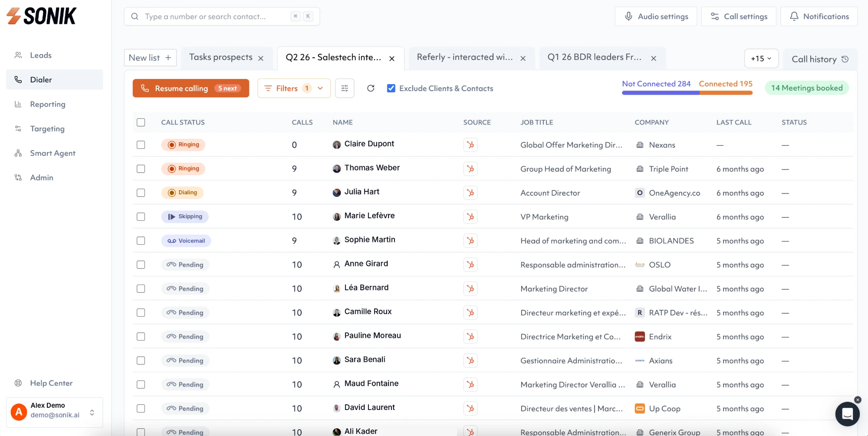The image size is (868, 436).
Task: Tick the checkbox for Marie Lefèvre
Action: coord(141,216)
